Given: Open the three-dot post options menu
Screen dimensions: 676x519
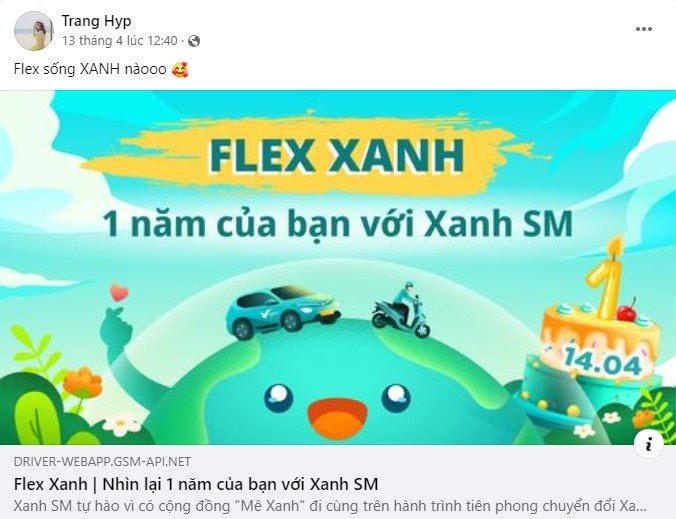Looking at the screenshot, I should point(644,29).
